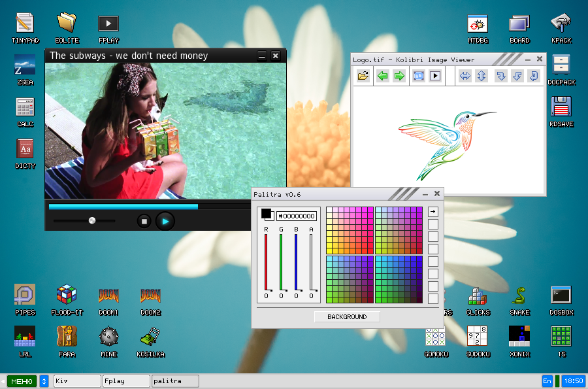This screenshot has width=588, height=389.
Task: Start slideshow in Image Viewer toolbar
Action: (x=434, y=76)
